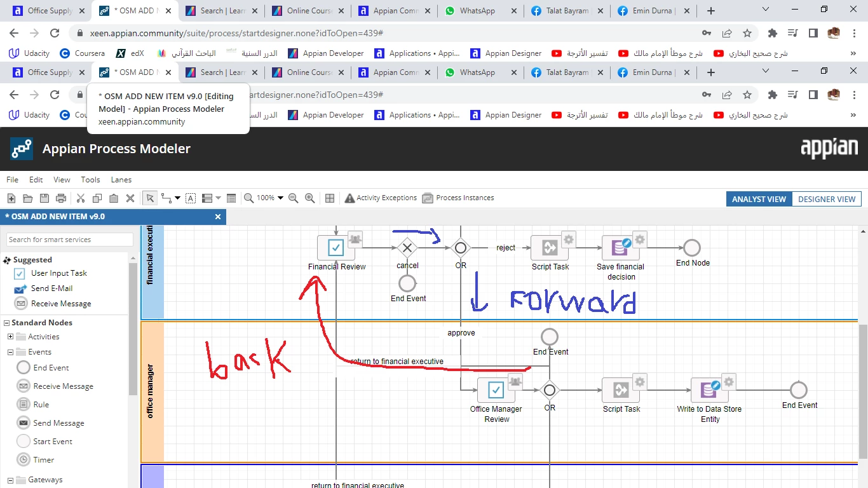
Task: Select the End Event below the cancel gateway
Action: pos(407,283)
